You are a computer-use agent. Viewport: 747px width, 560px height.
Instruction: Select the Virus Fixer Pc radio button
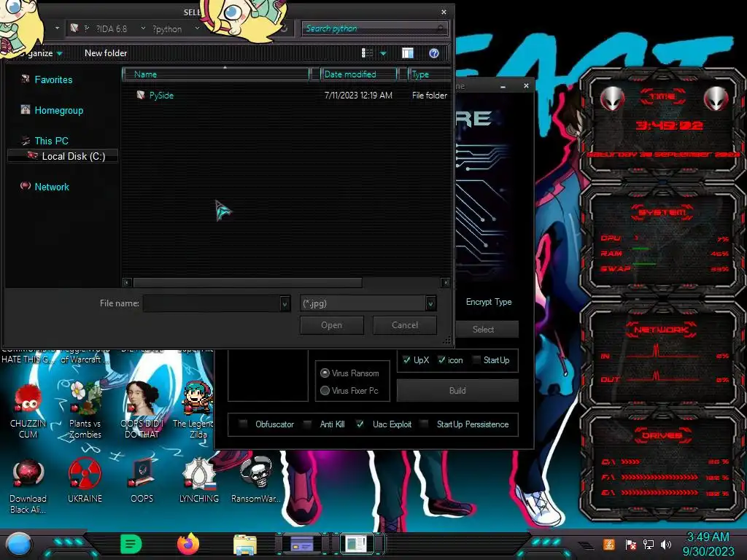pos(325,391)
